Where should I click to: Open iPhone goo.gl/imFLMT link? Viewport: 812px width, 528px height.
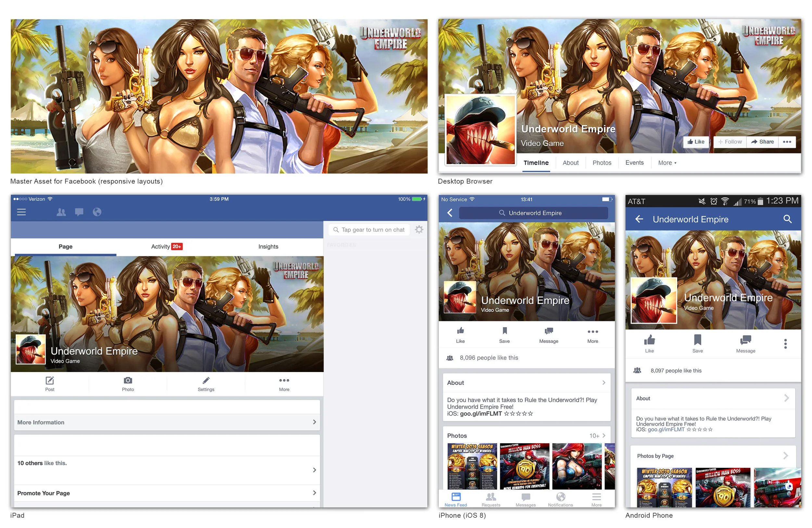[x=481, y=414]
